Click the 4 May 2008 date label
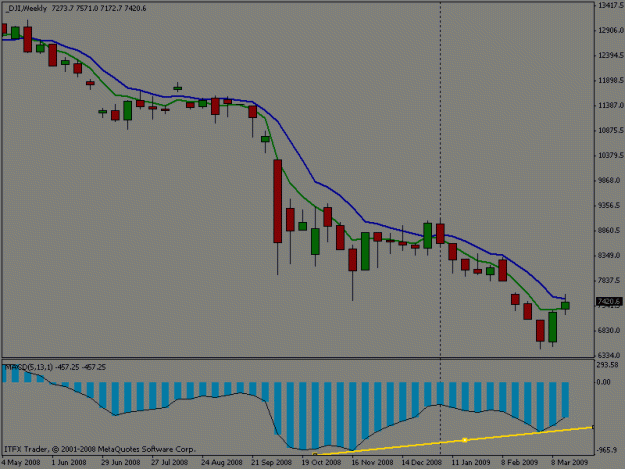625x469 pixels. tap(21, 462)
